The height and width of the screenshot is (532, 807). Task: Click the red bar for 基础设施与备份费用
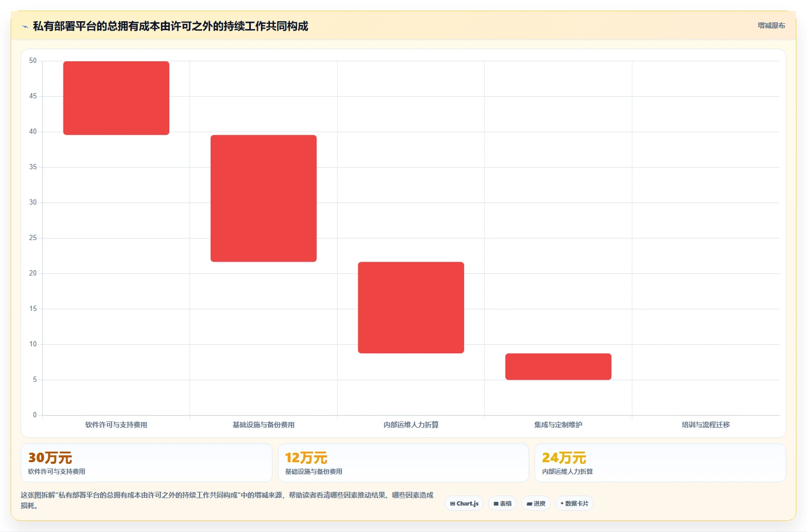coord(264,198)
